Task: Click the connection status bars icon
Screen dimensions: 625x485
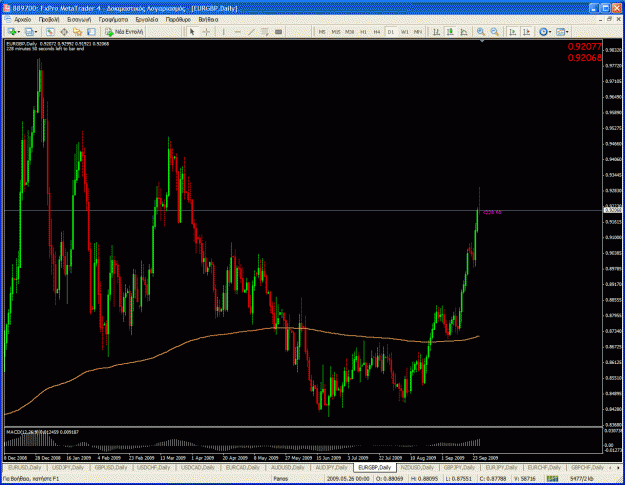Action: pos(552,479)
